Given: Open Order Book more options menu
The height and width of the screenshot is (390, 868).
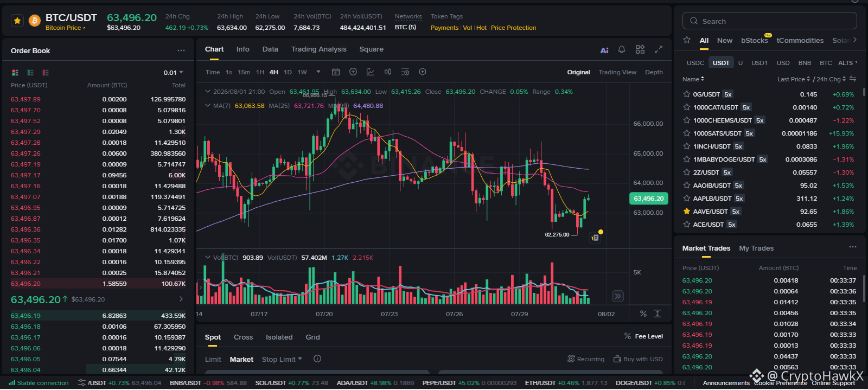Looking at the screenshot, I should 181,50.
